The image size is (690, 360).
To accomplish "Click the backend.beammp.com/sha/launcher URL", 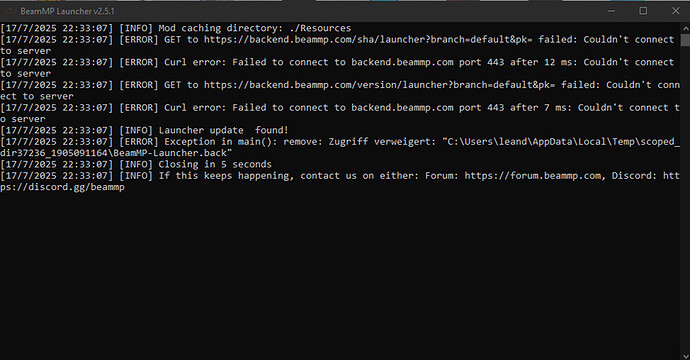I will [368, 40].
